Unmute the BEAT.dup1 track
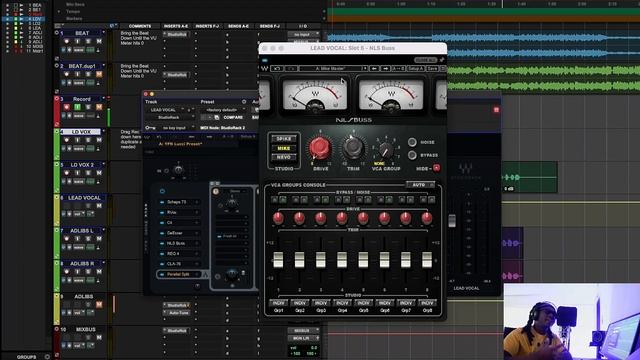 point(99,74)
